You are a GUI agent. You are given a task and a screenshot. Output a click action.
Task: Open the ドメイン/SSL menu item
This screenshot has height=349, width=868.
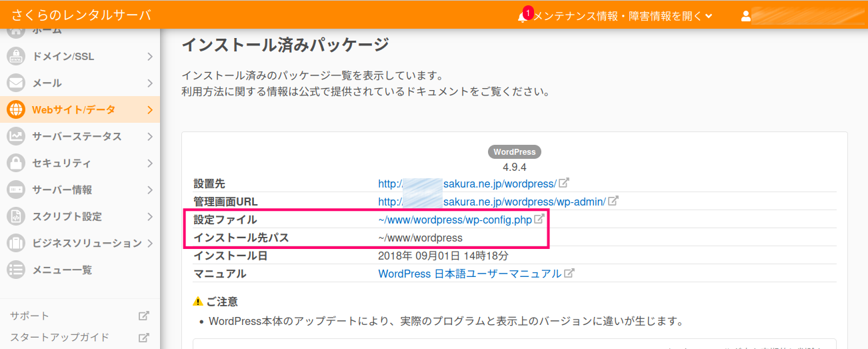tap(80, 57)
